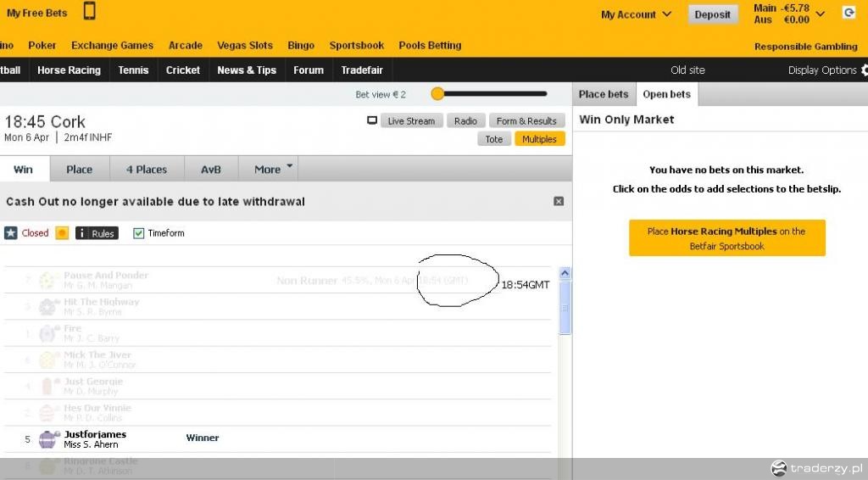Screen dimensions: 868x480
Task: Go to Exchange Games
Action: point(113,46)
